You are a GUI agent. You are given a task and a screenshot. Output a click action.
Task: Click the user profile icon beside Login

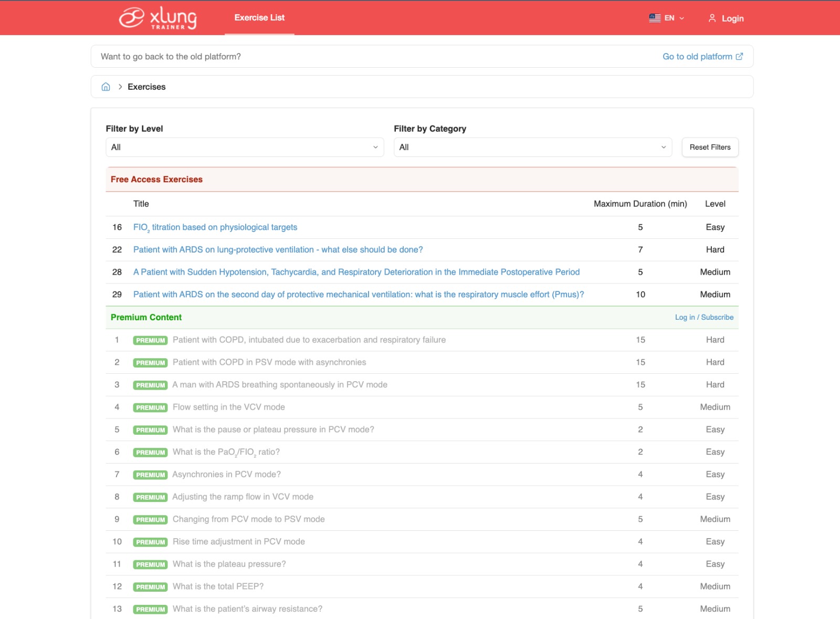point(712,18)
